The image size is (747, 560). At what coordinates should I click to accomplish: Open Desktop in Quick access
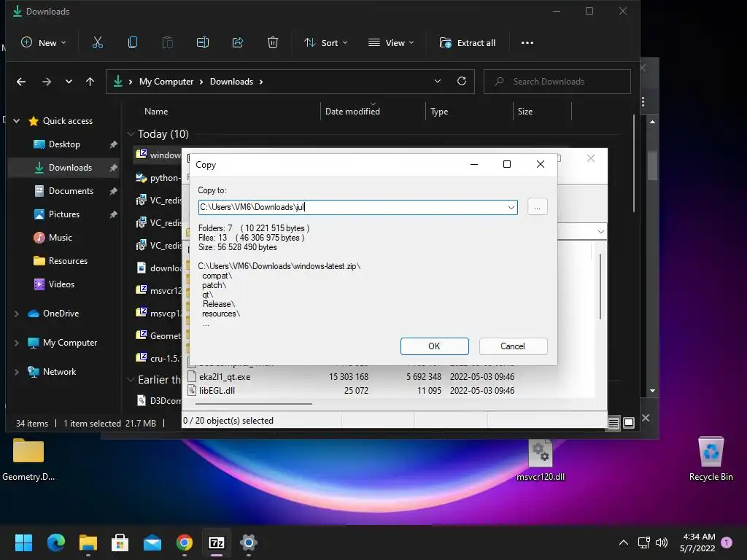(x=64, y=144)
